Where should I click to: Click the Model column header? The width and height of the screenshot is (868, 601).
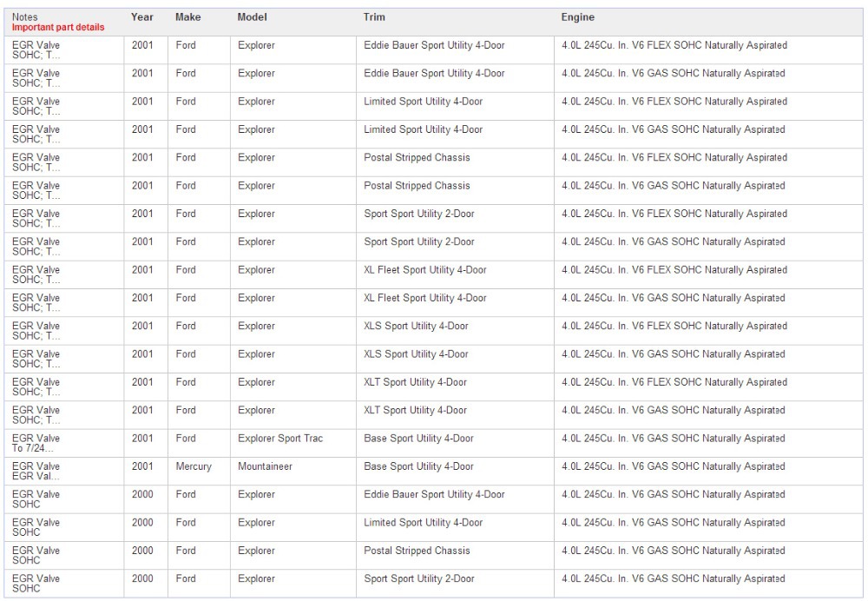click(x=253, y=17)
